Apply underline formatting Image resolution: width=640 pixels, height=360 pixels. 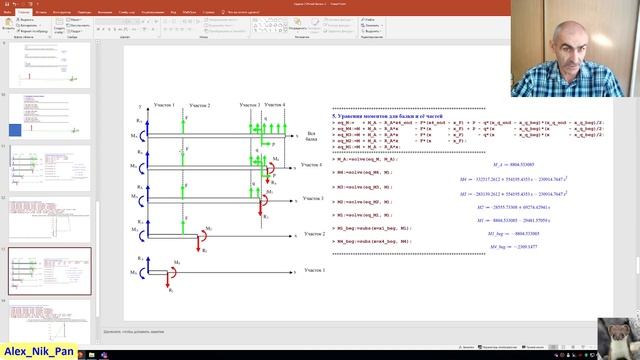(109, 29)
